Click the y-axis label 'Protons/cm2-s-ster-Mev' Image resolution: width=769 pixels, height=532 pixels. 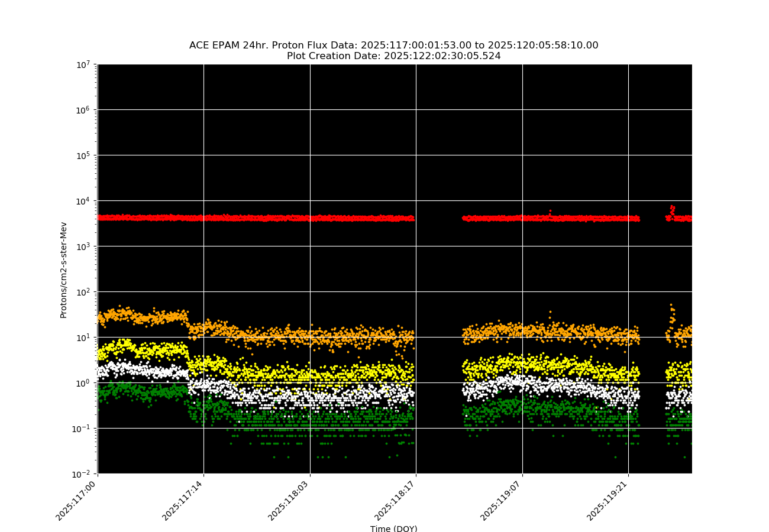point(64,270)
